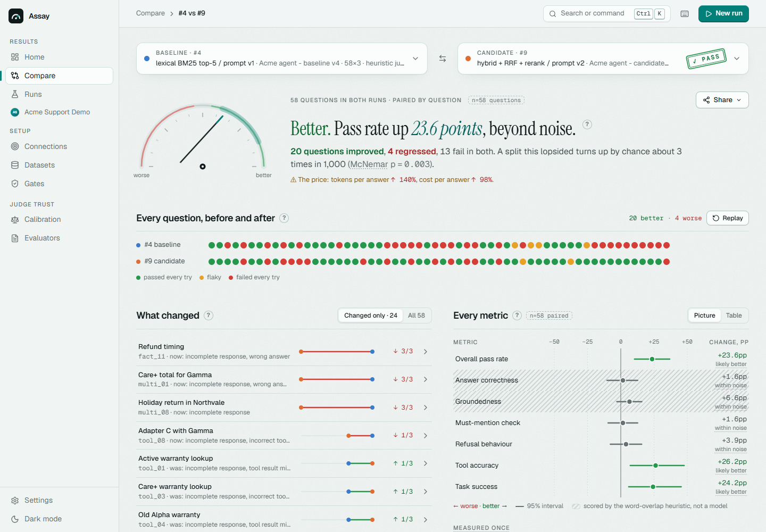Open Connections in Setup

[59, 146]
